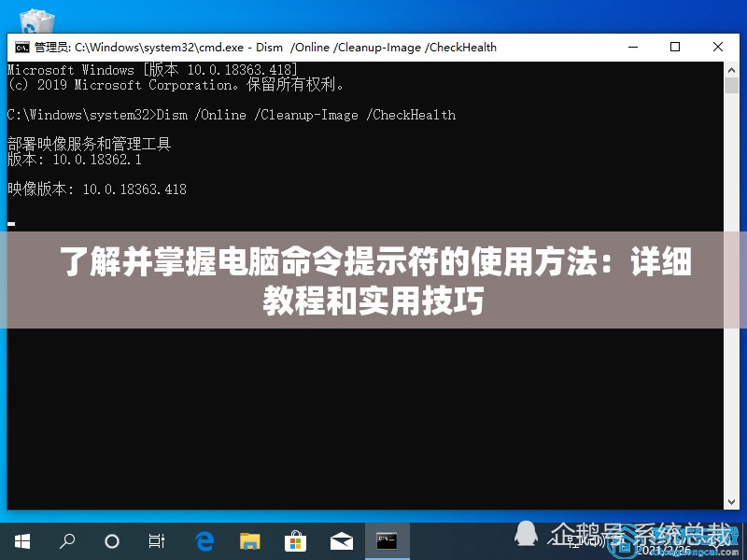747x560 pixels.
Task: Launch Cortana circle icon in taskbar
Action: pos(111,541)
